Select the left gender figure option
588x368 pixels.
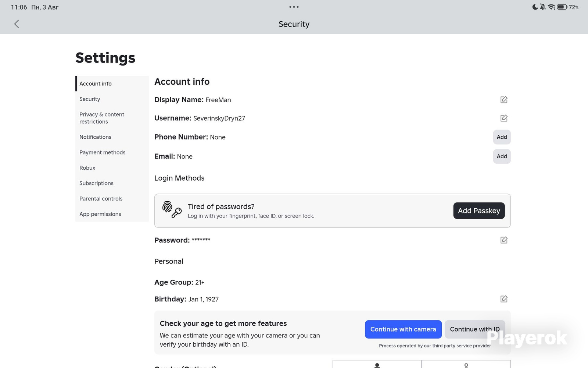coord(377,364)
